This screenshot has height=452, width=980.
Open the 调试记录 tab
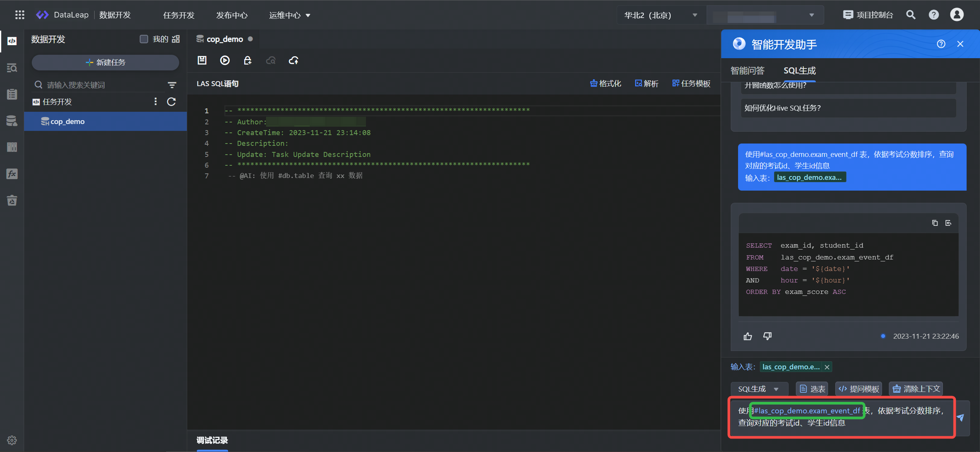point(212,440)
